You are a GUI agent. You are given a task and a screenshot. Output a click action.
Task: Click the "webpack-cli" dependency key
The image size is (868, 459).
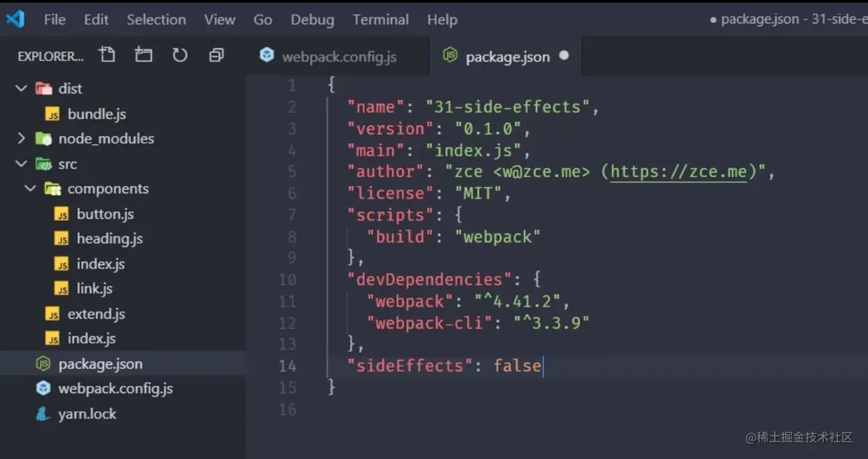[x=429, y=323]
